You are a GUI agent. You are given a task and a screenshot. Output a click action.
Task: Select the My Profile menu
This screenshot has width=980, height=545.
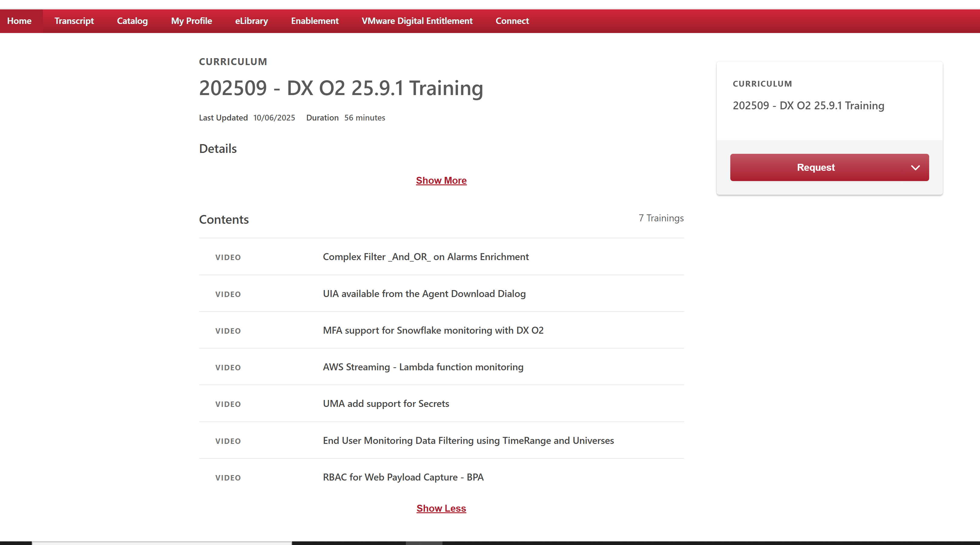pos(191,21)
